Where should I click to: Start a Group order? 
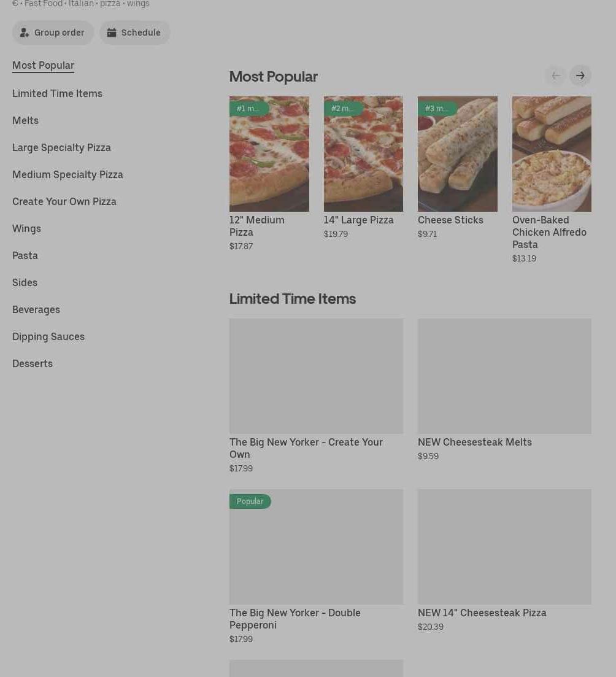pos(53,33)
